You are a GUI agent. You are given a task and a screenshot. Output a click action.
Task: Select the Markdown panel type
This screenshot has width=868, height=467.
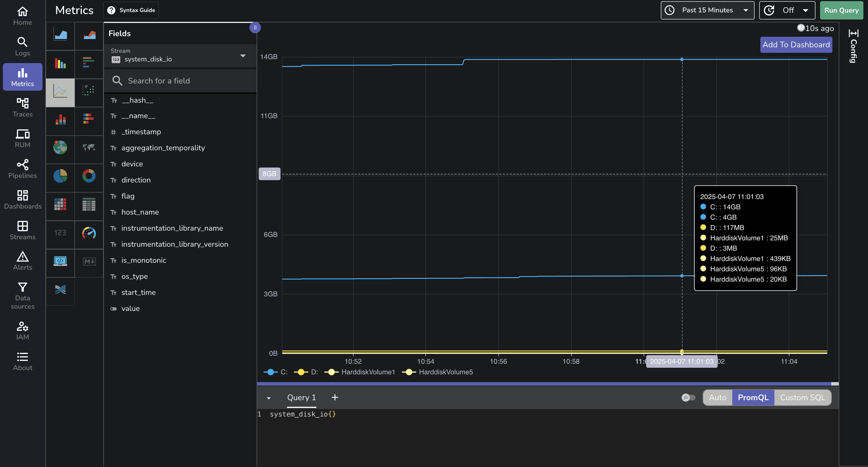pos(89,261)
